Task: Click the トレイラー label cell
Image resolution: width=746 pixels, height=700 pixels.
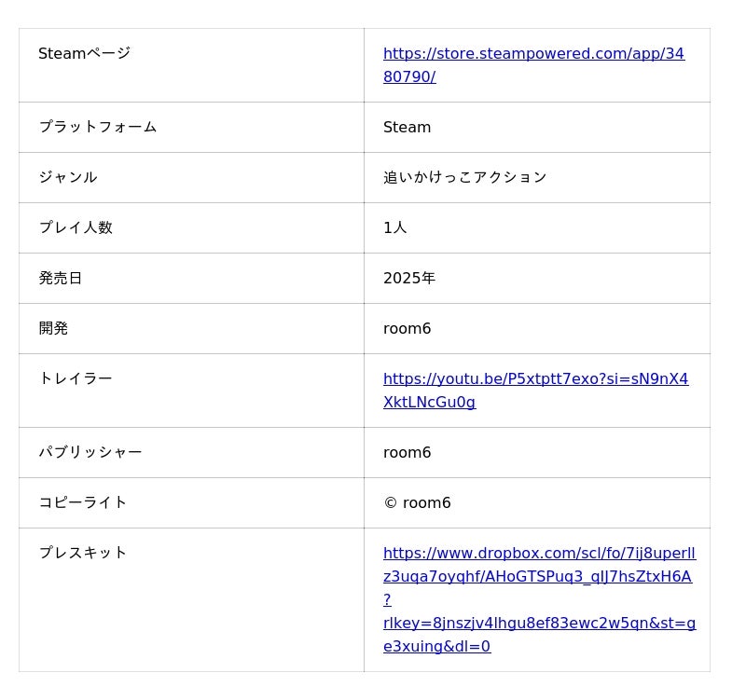Action: [x=76, y=378]
